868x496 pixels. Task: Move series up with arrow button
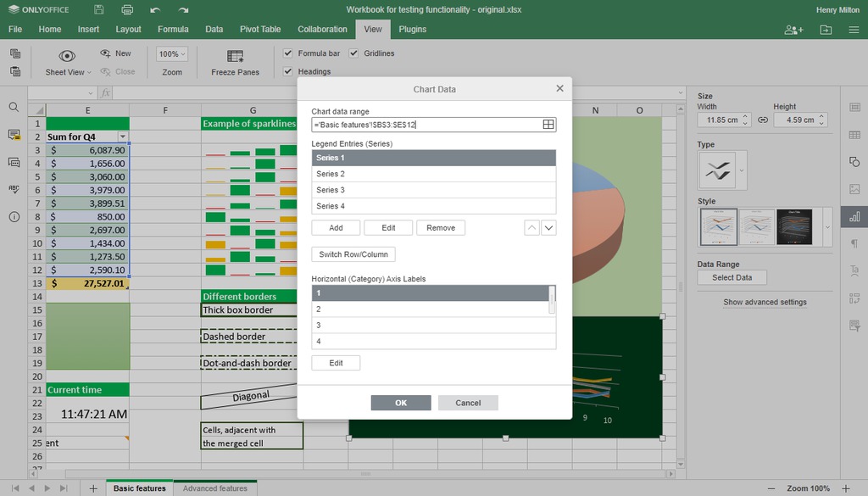pos(531,227)
